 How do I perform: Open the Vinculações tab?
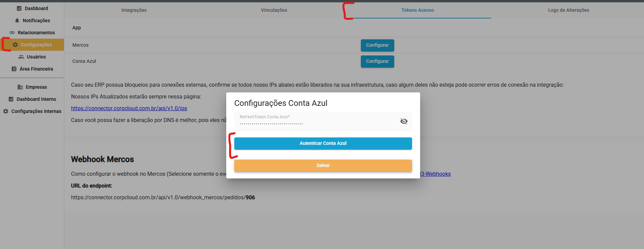tap(274, 10)
